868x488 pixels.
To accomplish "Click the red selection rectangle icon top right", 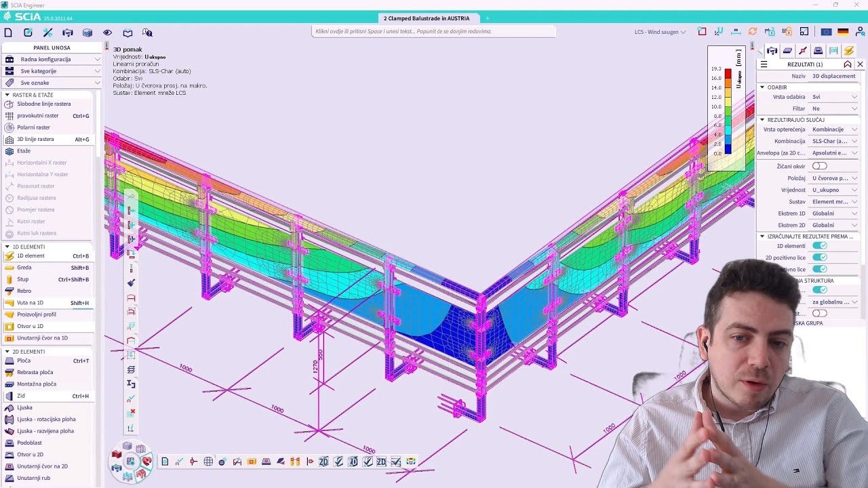I will coord(702,32).
